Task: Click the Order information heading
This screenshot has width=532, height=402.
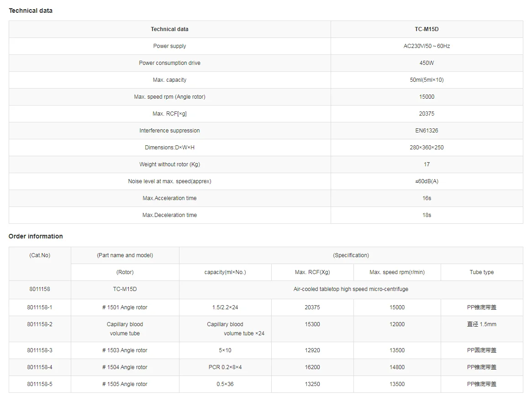Action: [36, 236]
